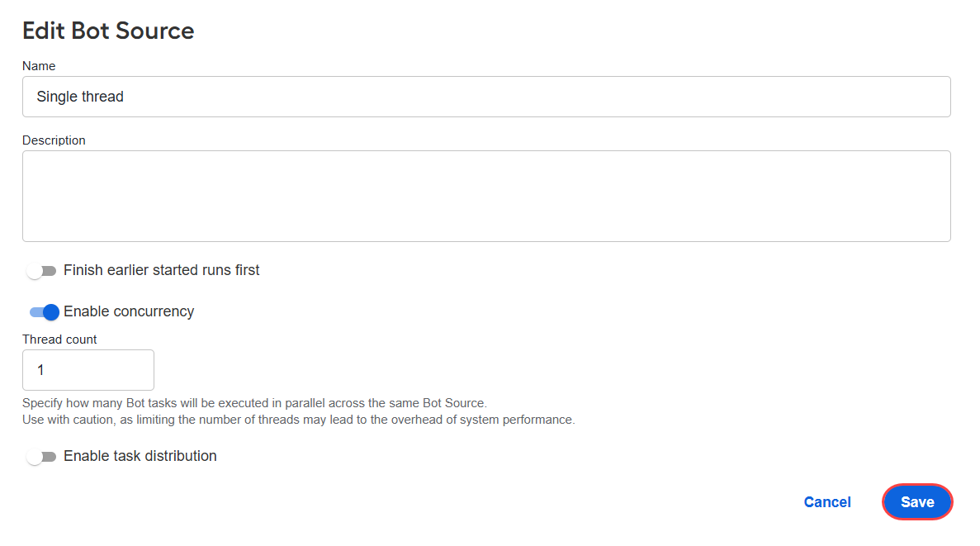Click the Save button

click(917, 501)
